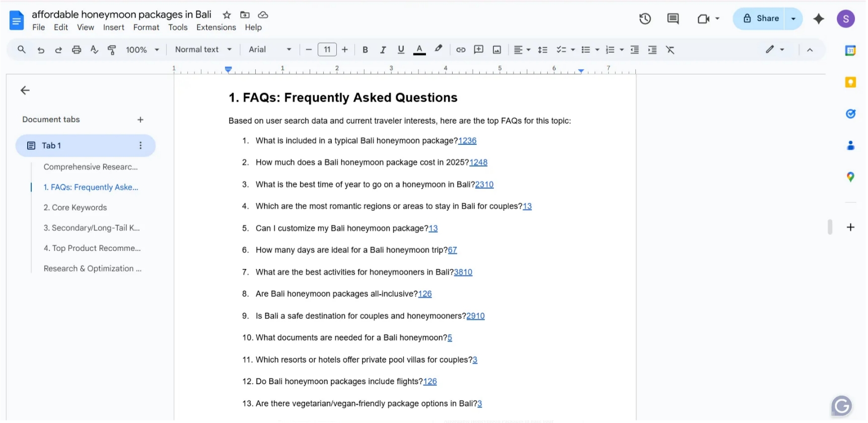868x423 pixels.
Task: Open the Gemini sparkle assistant
Action: click(819, 19)
